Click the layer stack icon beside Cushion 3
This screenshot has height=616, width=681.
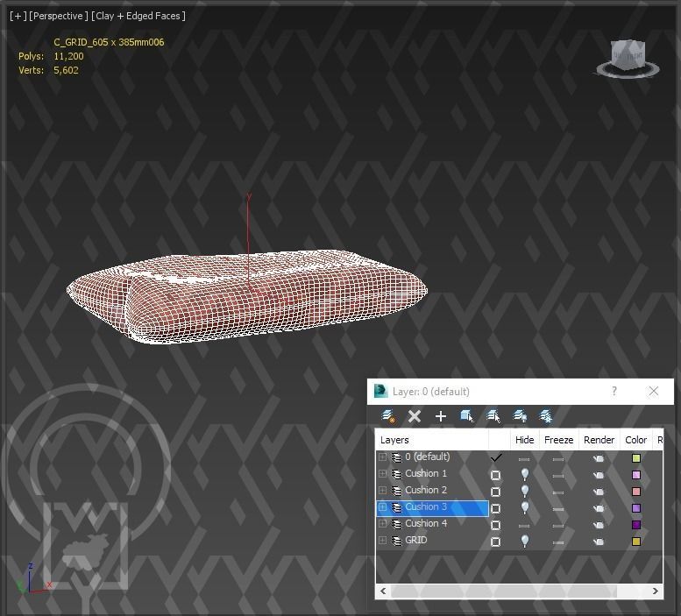pyautogui.click(x=396, y=507)
